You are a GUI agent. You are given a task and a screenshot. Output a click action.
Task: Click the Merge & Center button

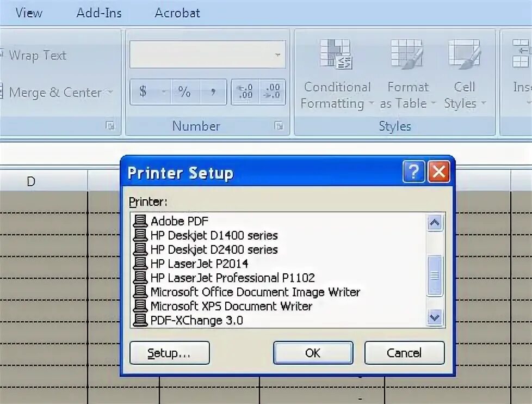tap(51, 93)
